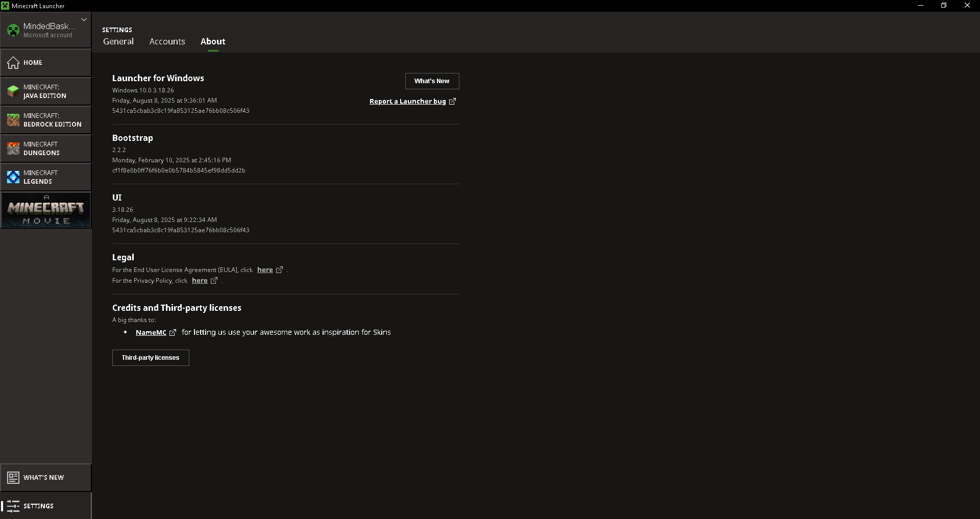Image resolution: width=980 pixels, height=519 pixels.
Task: Open Minecraft: Java Edition page
Action: pyautogui.click(x=46, y=91)
